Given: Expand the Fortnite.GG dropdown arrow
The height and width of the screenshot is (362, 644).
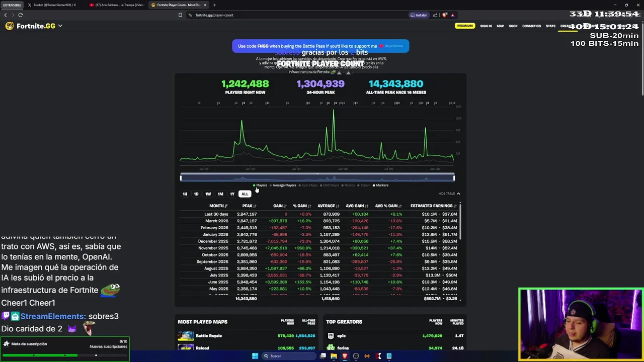Looking at the screenshot, I should pos(60,26).
